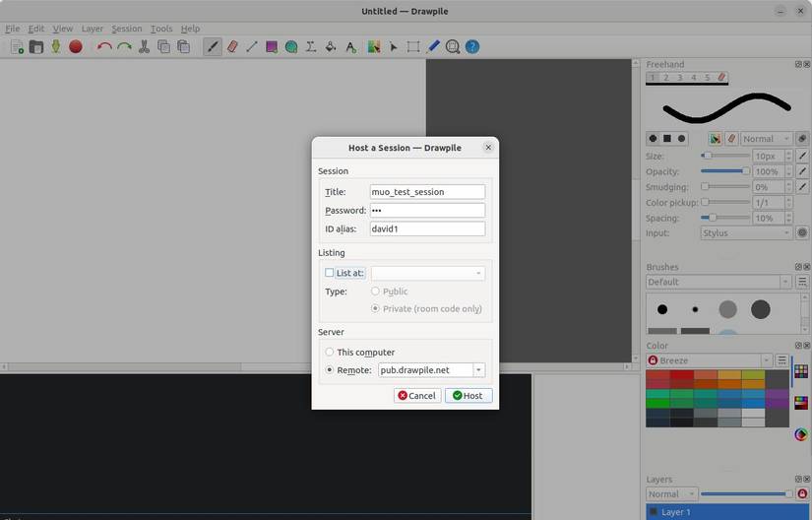Screen dimensions: 812x520
Task: Click the Cut scissors icon
Action: tap(144, 46)
